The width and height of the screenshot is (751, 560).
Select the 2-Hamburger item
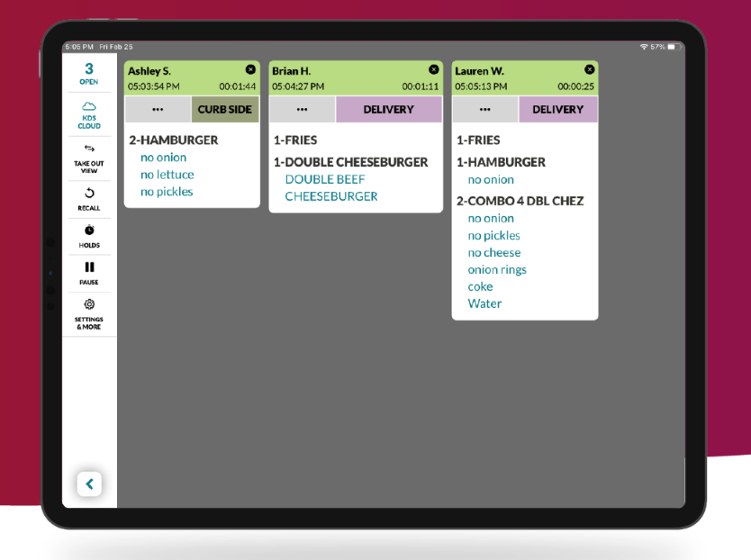coord(173,140)
